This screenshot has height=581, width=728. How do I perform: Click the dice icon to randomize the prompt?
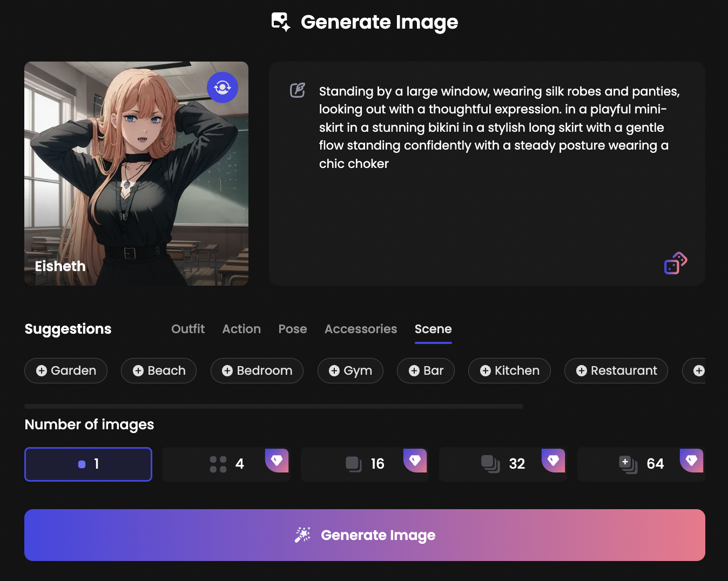(675, 263)
